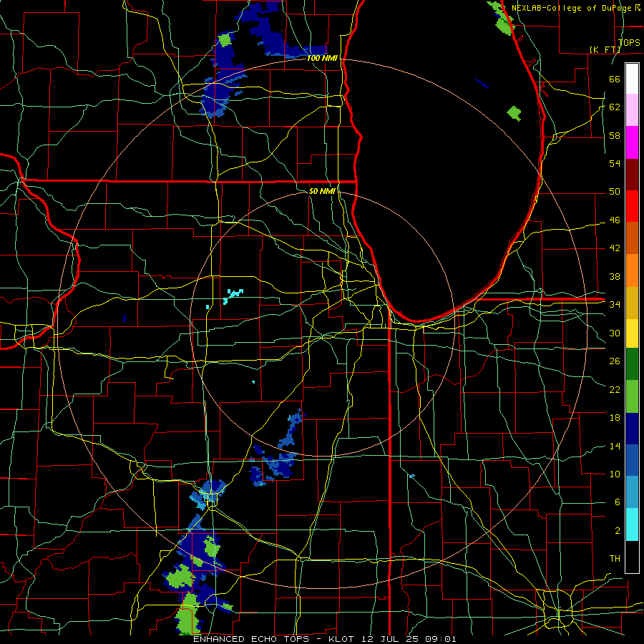Click the gold legend color band
644x644 pixels.
pyautogui.click(x=632, y=303)
